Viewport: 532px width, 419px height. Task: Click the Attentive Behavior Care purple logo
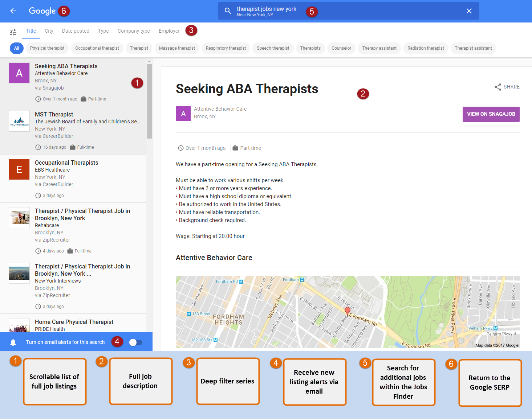click(x=19, y=73)
